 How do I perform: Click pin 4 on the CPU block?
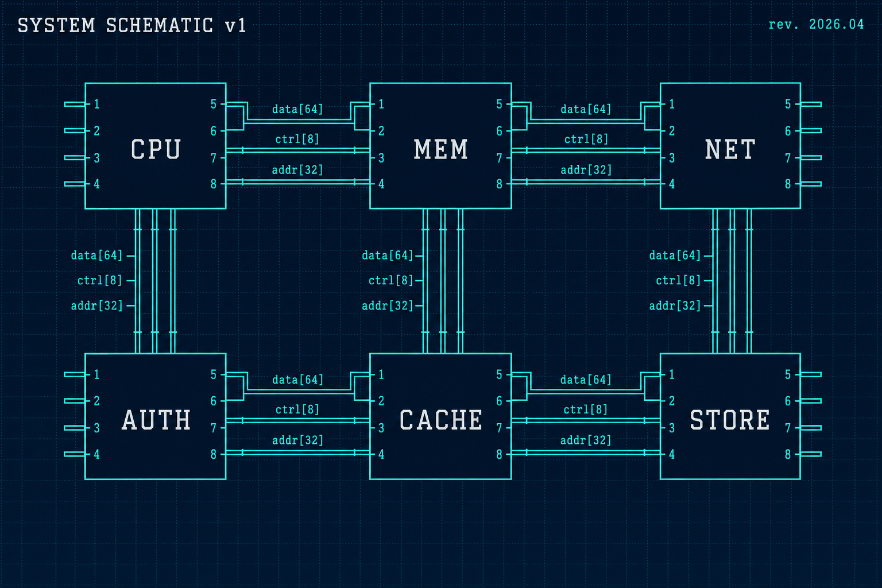[96, 184]
